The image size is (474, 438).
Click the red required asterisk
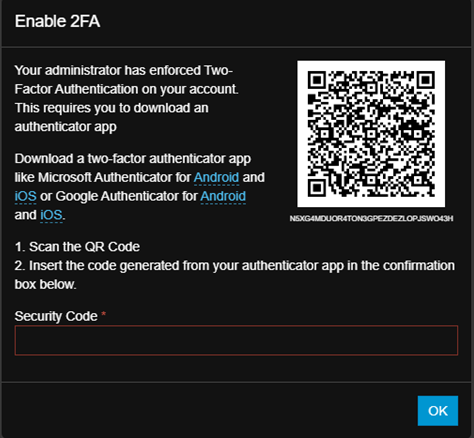point(104,314)
